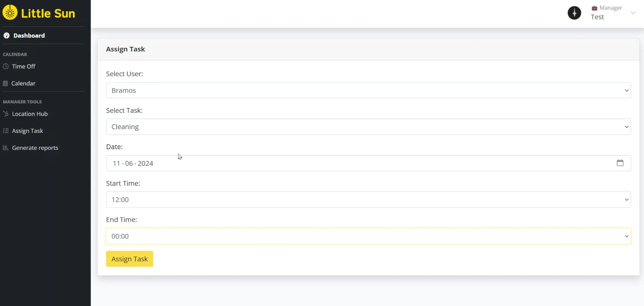Click the Time Off clock icon
This screenshot has height=306, width=644.
[6, 66]
